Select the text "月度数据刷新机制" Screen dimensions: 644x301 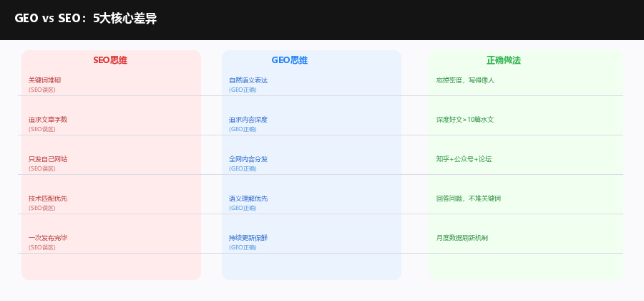coord(462,238)
